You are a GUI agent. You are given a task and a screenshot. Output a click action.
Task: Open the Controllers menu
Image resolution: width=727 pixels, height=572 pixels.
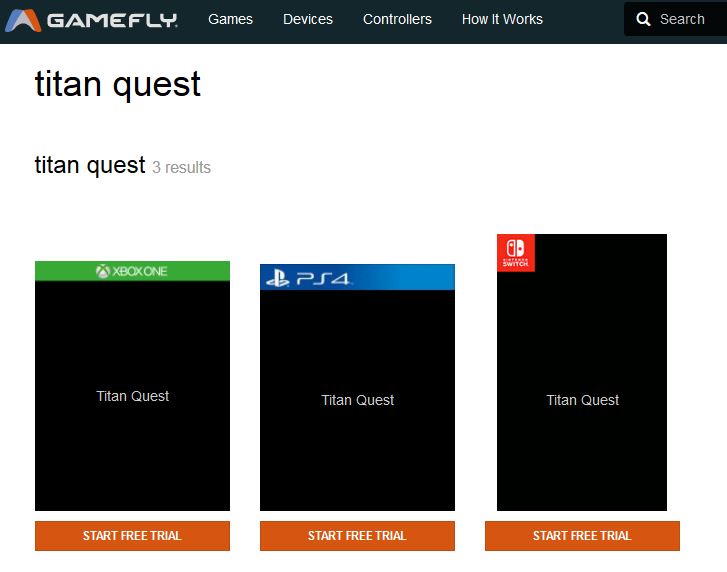[x=397, y=19]
